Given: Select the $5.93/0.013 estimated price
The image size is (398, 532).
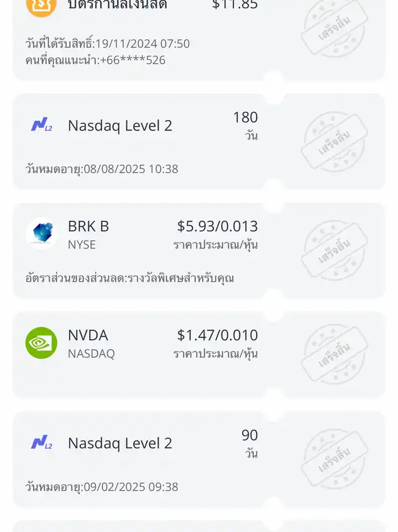Looking at the screenshot, I should pos(217,226).
